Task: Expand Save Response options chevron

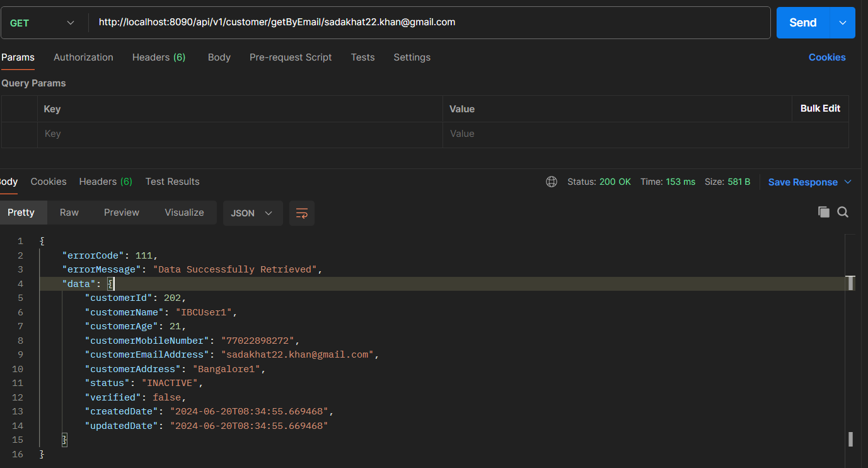Action: pyautogui.click(x=848, y=182)
